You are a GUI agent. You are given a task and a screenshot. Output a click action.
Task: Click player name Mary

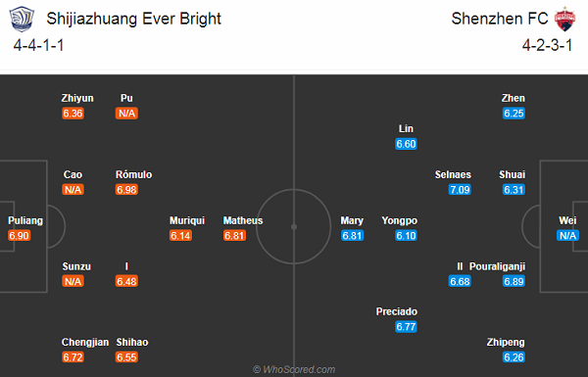pyautogui.click(x=352, y=220)
